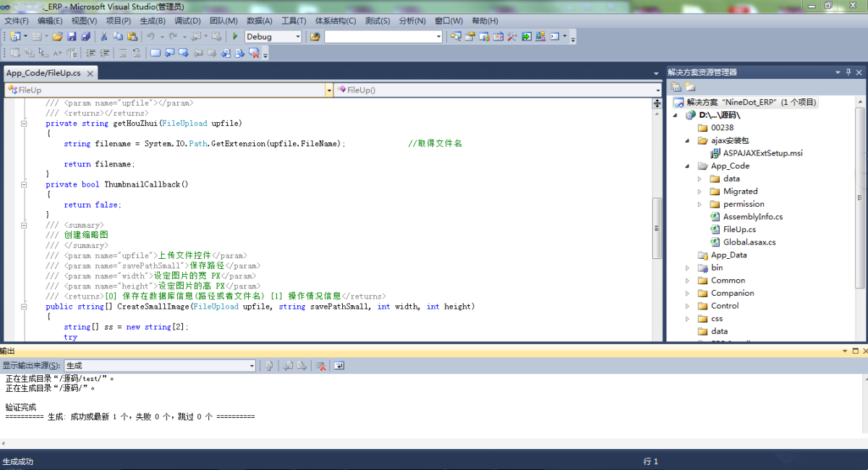This screenshot has height=470, width=868.
Task: Collapse the App_Code folder node
Action: pos(688,166)
